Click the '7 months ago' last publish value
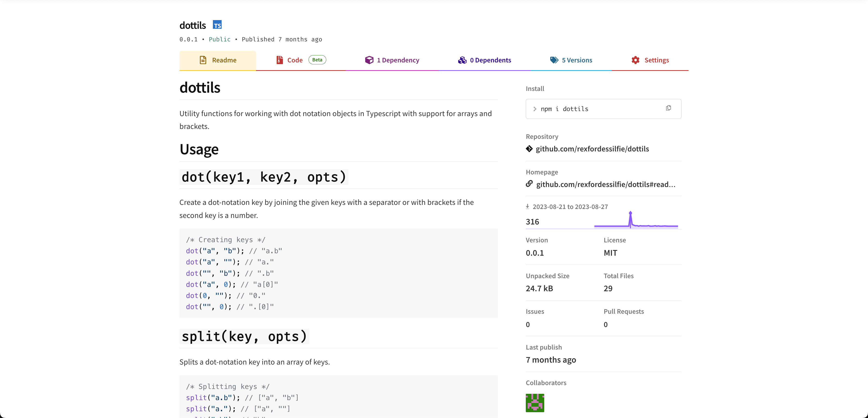 [551, 360]
